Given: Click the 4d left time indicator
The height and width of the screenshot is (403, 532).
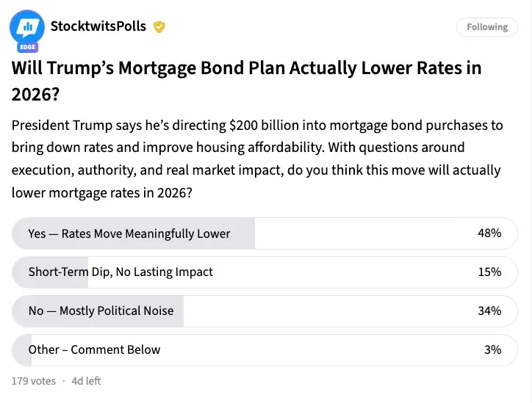Looking at the screenshot, I should point(86,381).
